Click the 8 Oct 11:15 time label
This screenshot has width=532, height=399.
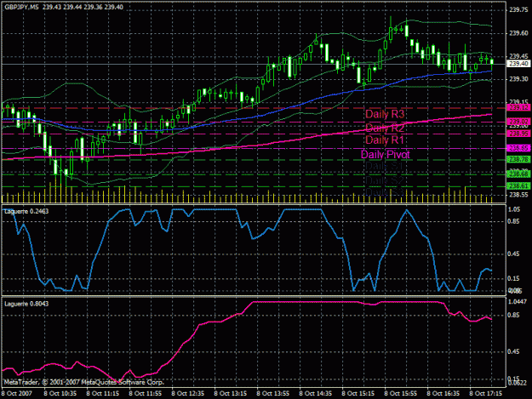pos(103,394)
